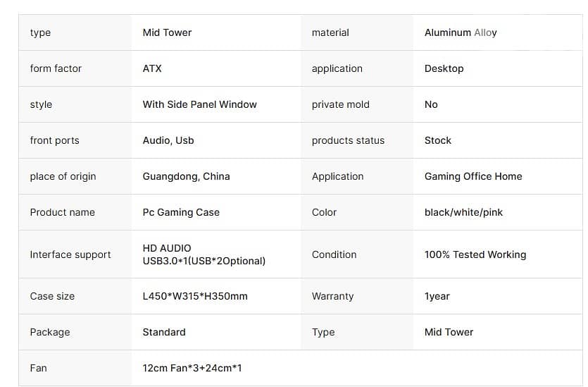The width and height of the screenshot is (588, 387).
Task: Select the "place of origin" label
Action: pyautogui.click(x=63, y=176)
